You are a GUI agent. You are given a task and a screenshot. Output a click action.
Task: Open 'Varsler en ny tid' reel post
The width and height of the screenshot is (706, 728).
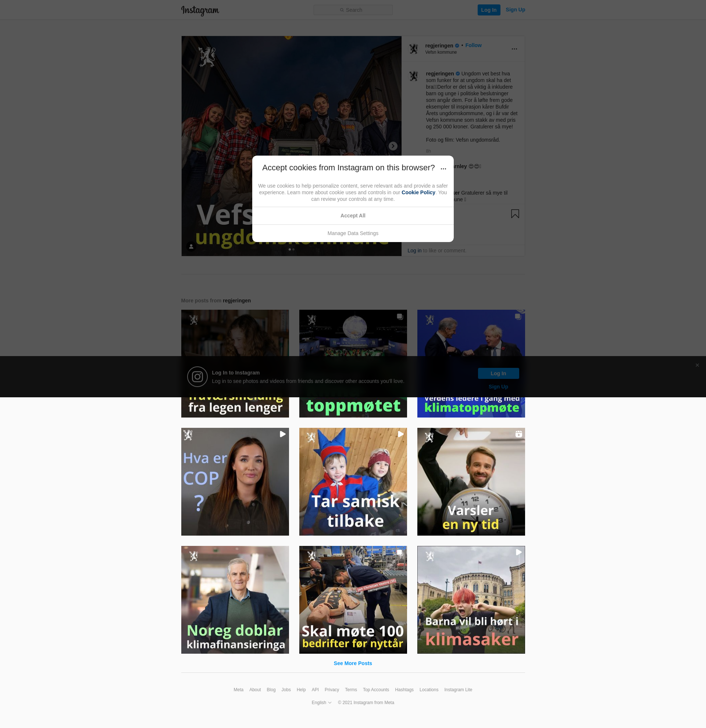471,482
